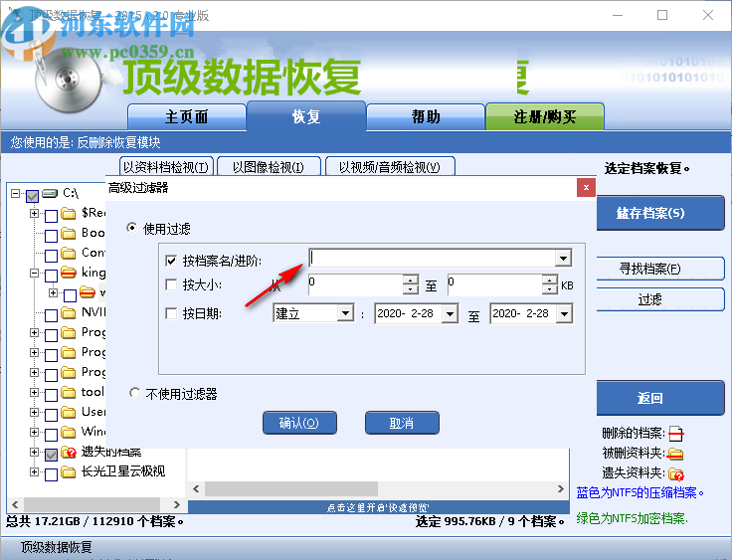Click the Win folder icon
The height and width of the screenshot is (560, 732).
(69, 432)
